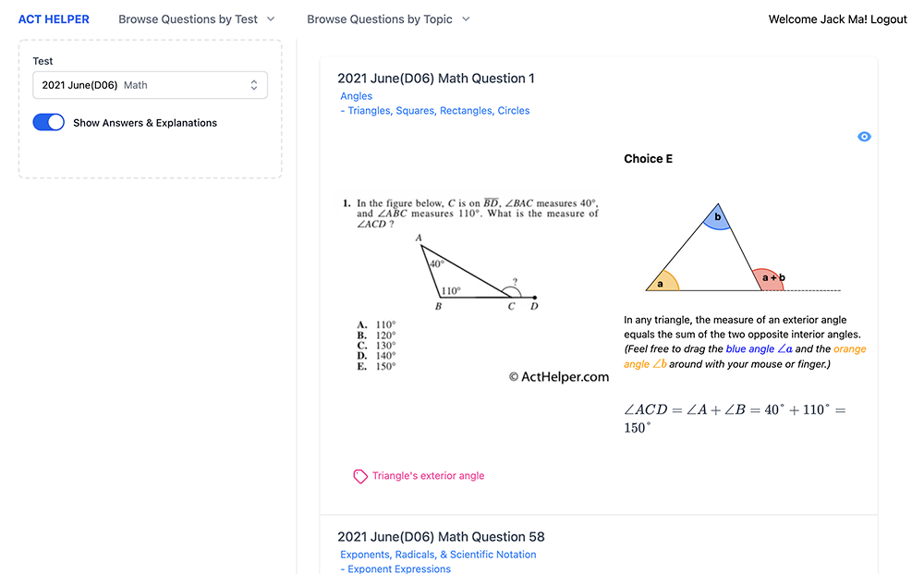924x574 pixels.
Task: Open the Test selection dropdown
Action: click(x=150, y=85)
